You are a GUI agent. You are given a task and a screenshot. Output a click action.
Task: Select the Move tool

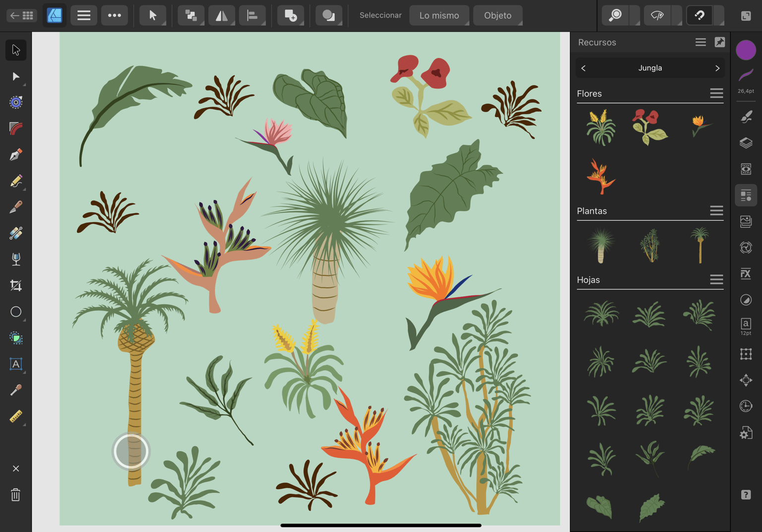point(16,50)
